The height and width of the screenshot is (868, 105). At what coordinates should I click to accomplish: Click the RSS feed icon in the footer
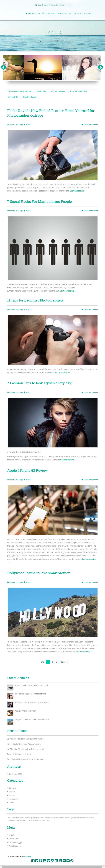point(45,861)
